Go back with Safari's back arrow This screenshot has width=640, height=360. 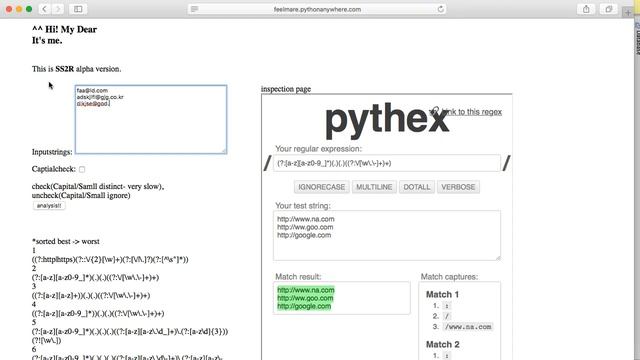(44, 9)
